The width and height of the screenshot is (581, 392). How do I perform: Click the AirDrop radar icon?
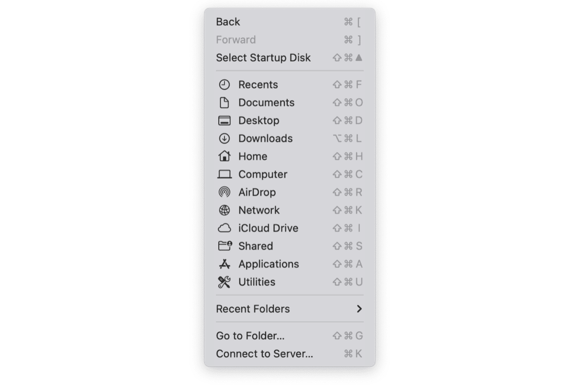click(224, 192)
